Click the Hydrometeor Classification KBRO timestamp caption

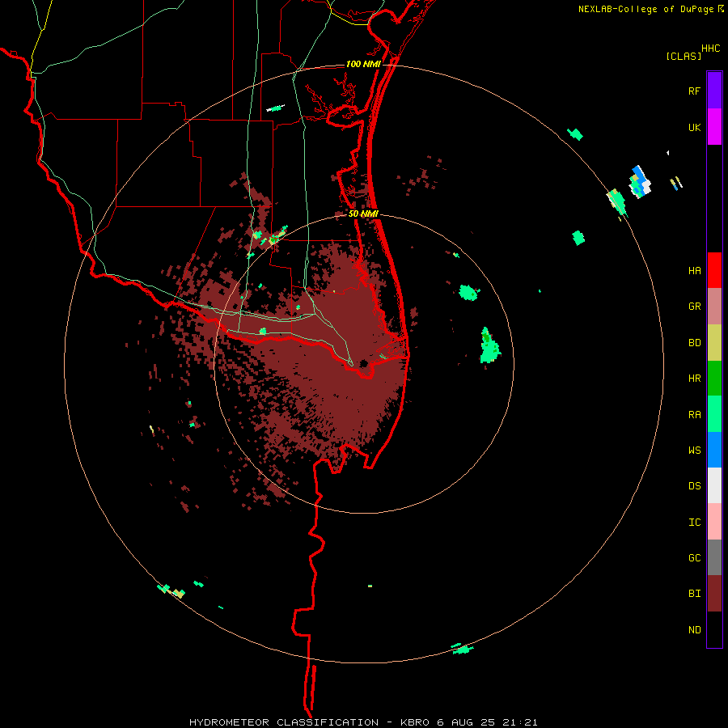(363, 722)
